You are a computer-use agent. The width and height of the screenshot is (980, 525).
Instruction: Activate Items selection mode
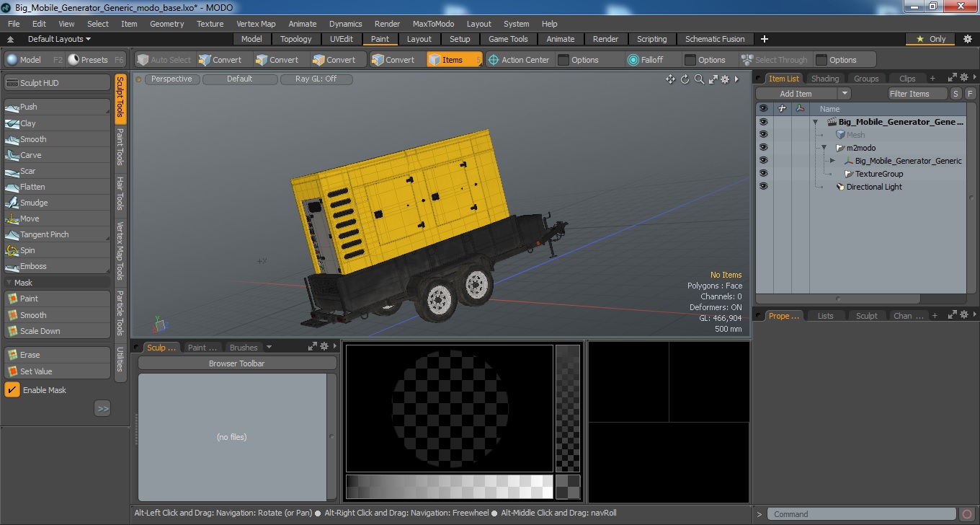coord(454,60)
